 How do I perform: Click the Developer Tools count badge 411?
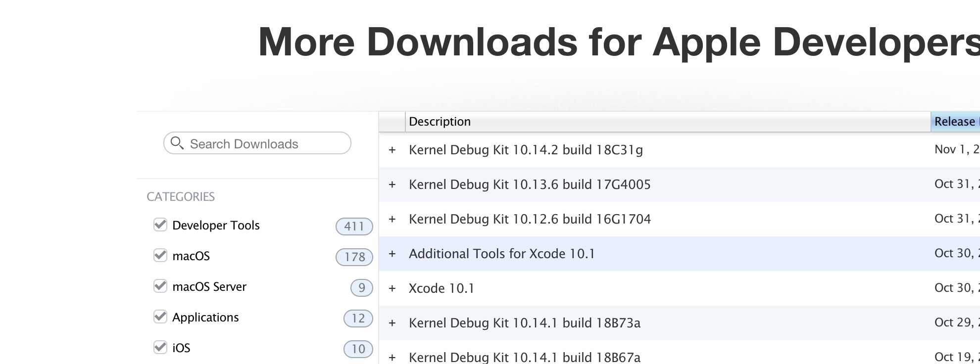tap(354, 226)
